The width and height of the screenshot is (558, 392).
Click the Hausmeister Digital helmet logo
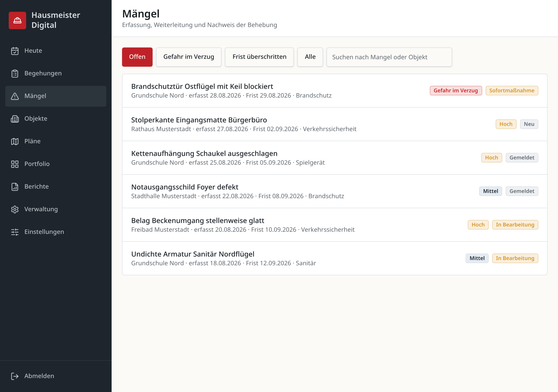click(17, 20)
